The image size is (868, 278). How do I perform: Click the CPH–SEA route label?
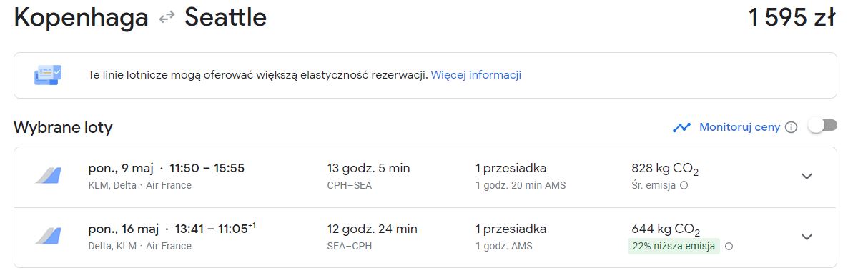(349, 186)
